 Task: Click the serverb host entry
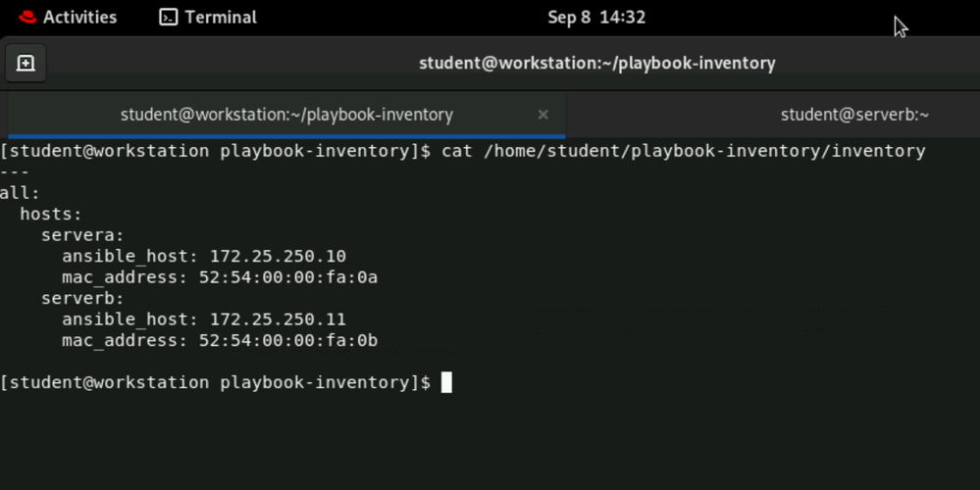click(x=82, y=298)
